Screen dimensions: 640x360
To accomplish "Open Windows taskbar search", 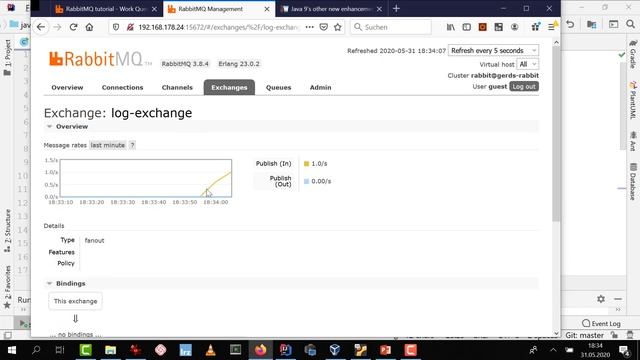I will point(36,350).
